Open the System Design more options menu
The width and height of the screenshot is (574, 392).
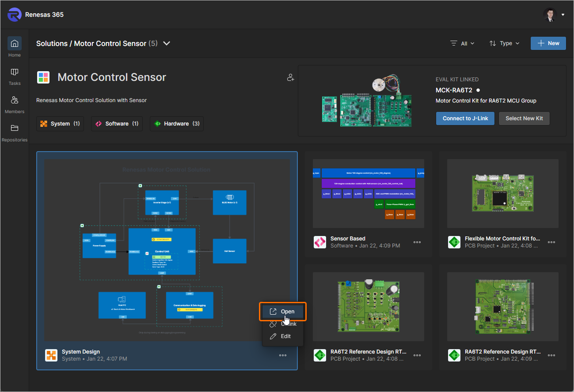(283, 355)
